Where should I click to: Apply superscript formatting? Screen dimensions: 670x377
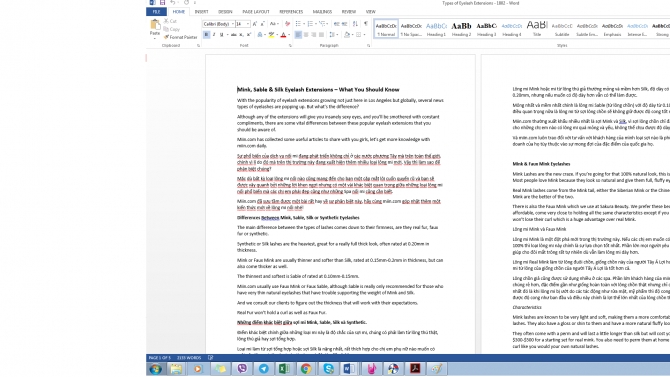tap(249, 35)
